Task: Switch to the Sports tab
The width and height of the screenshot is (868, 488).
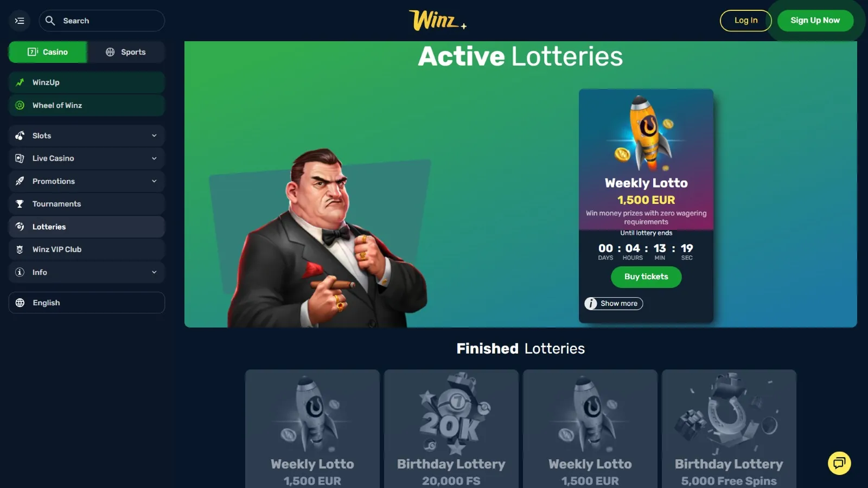Action: click(x=126, y=52)
